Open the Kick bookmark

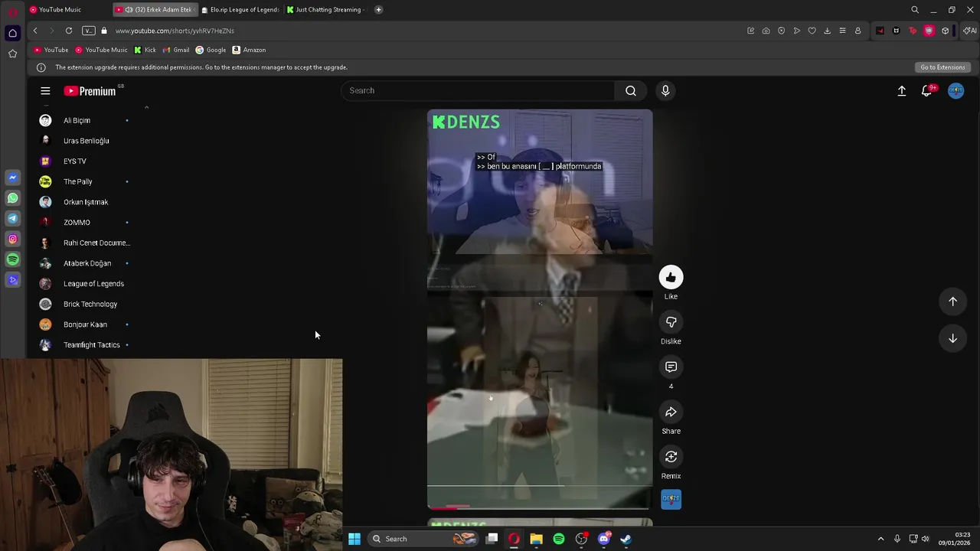click(145, 50)
